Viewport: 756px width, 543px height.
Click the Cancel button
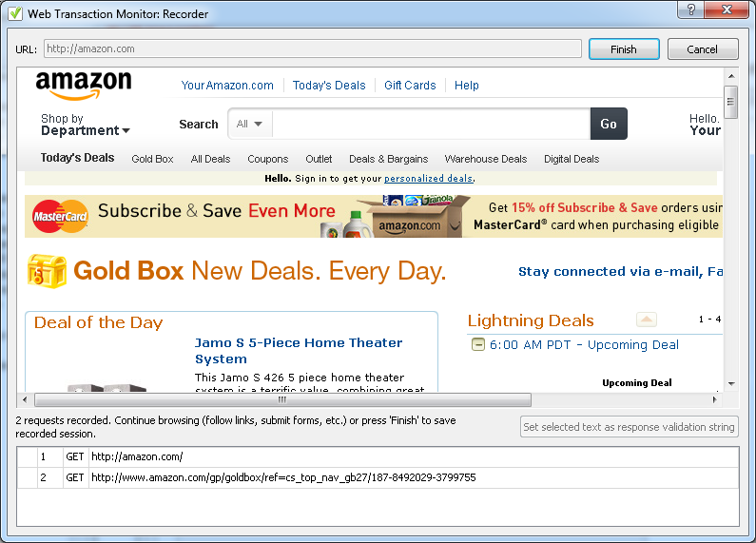703,49
